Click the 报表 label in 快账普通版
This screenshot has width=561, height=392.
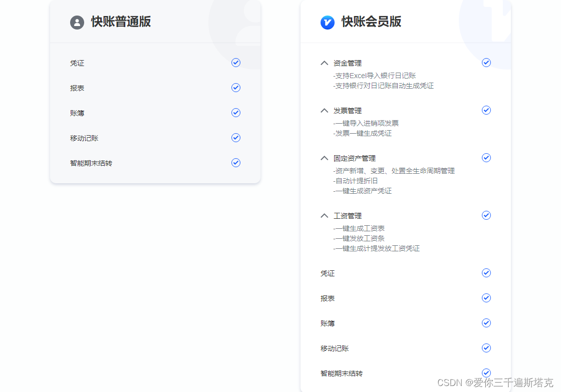coord(77,88)
